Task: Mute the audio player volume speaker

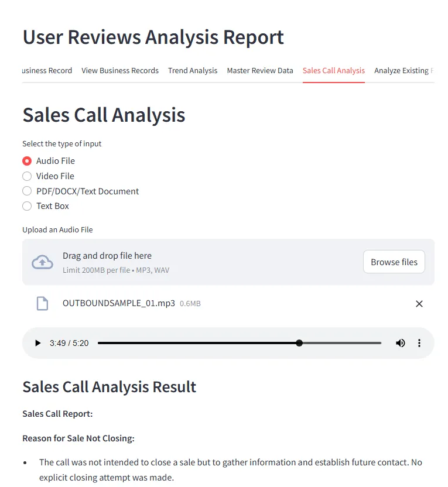Action: pyautogui.click(x=401, y=343)
